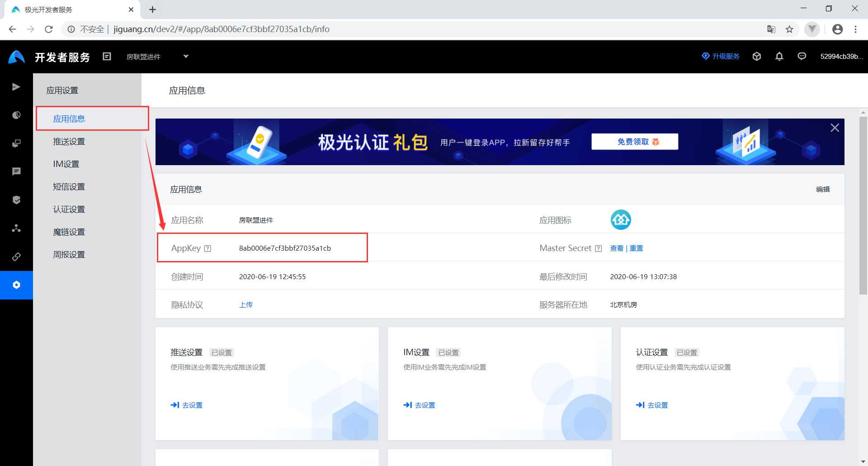Select the link chain sidebar icon
The image size is (868, 466).
tap(16, 257)
